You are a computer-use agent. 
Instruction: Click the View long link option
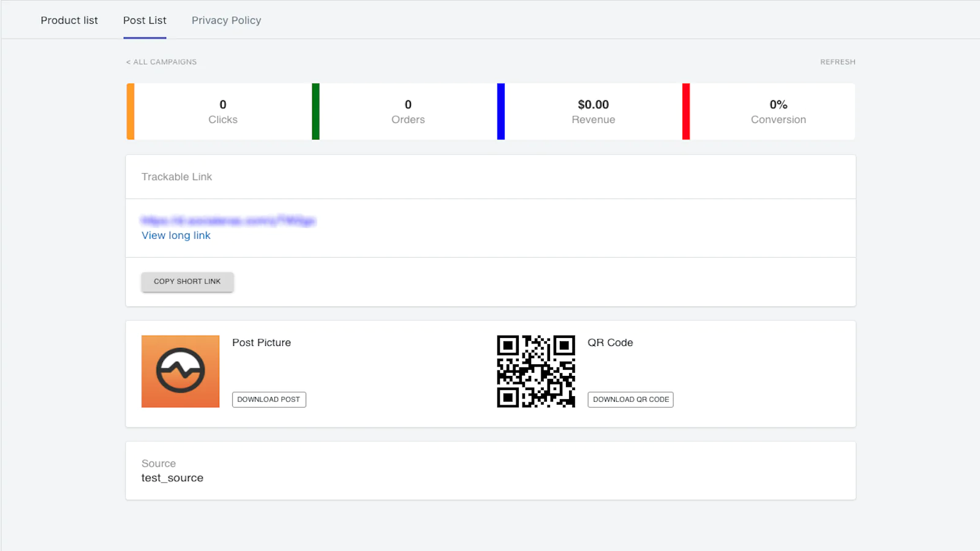[x=176, y=236]
